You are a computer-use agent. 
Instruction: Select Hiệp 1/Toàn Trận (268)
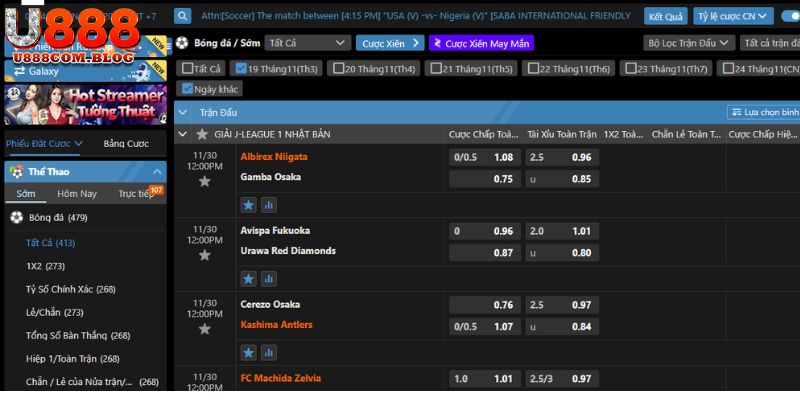(x=72, y=359)
